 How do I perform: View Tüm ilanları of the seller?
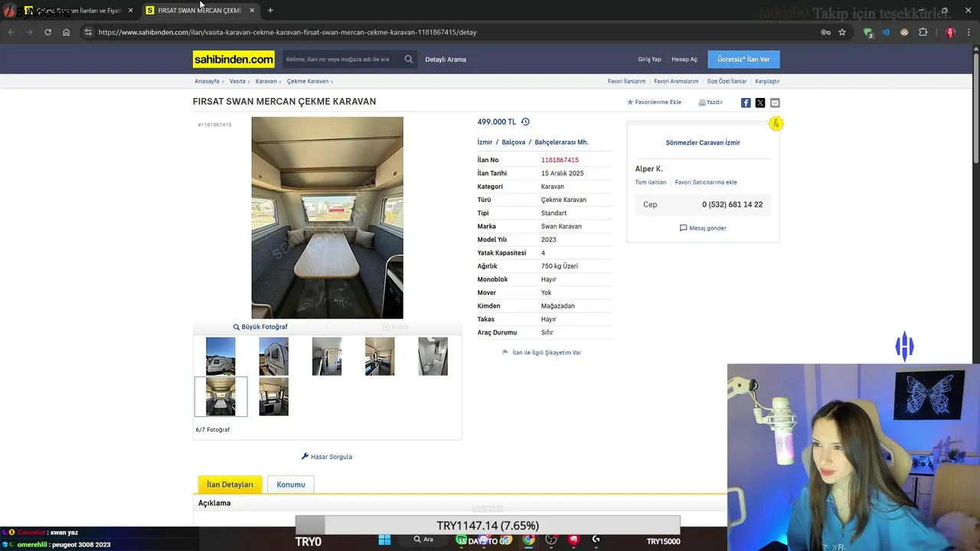tap(651, 183)
